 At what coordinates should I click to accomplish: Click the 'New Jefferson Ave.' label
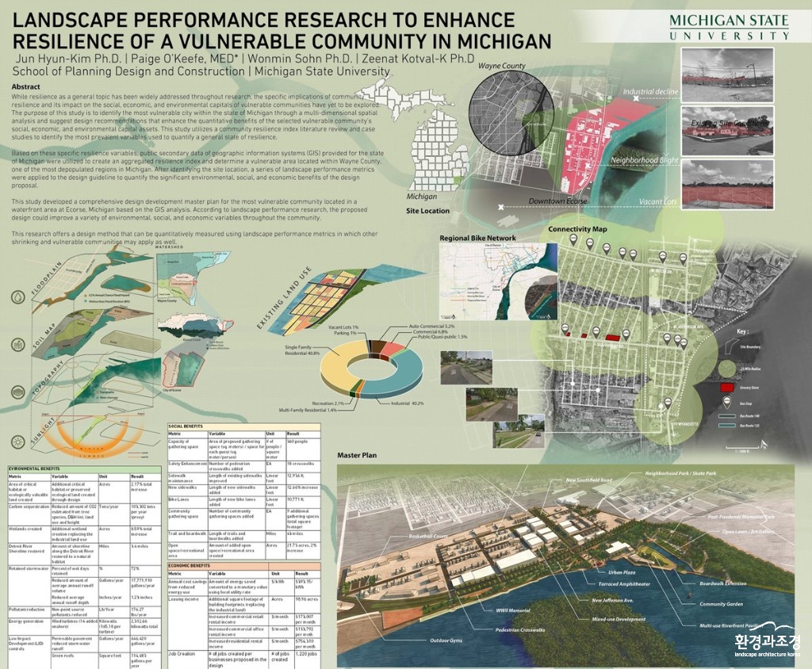tap(613, 601)
